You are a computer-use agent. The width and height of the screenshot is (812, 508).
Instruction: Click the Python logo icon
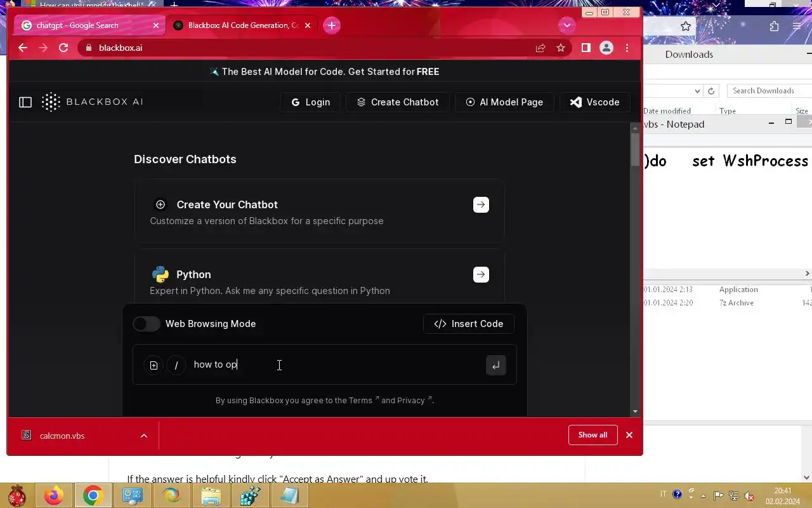[160, 274]
